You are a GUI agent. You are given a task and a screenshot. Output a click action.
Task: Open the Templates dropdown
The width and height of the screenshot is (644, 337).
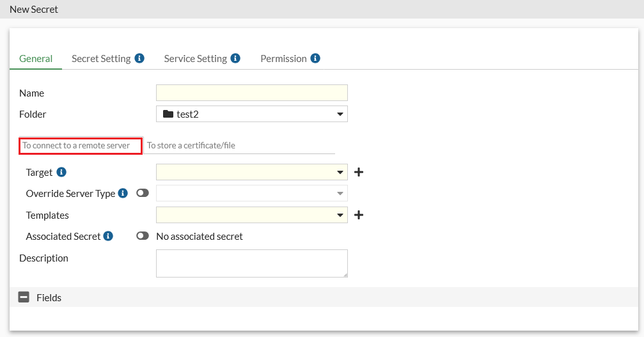[252, 215]
